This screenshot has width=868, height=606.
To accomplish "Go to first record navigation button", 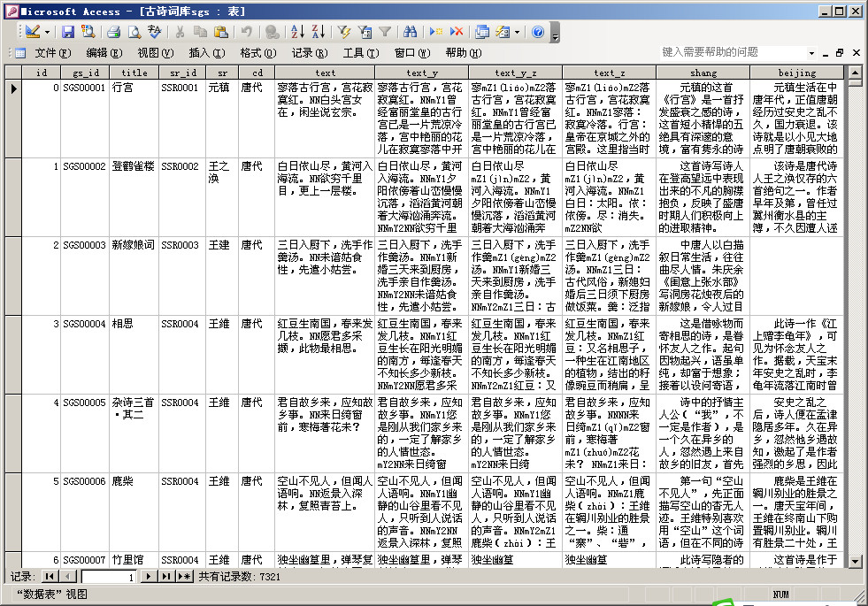I will tap(50, 577).
